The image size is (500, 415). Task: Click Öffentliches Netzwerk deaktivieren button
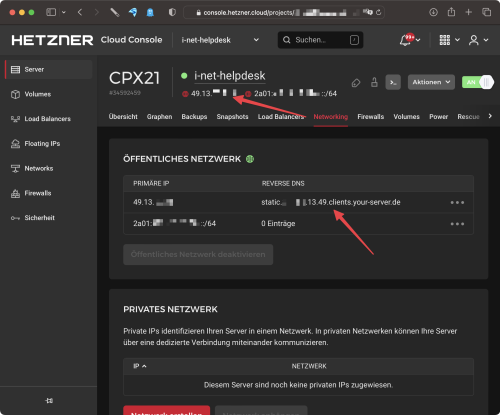point(198,254)
